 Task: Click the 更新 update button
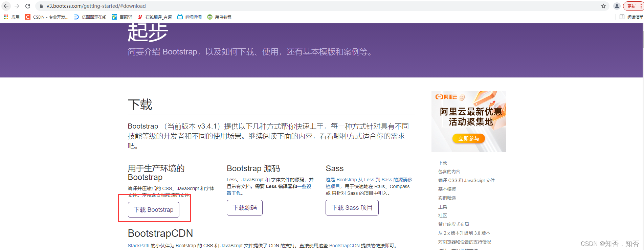tap(633, 6)
